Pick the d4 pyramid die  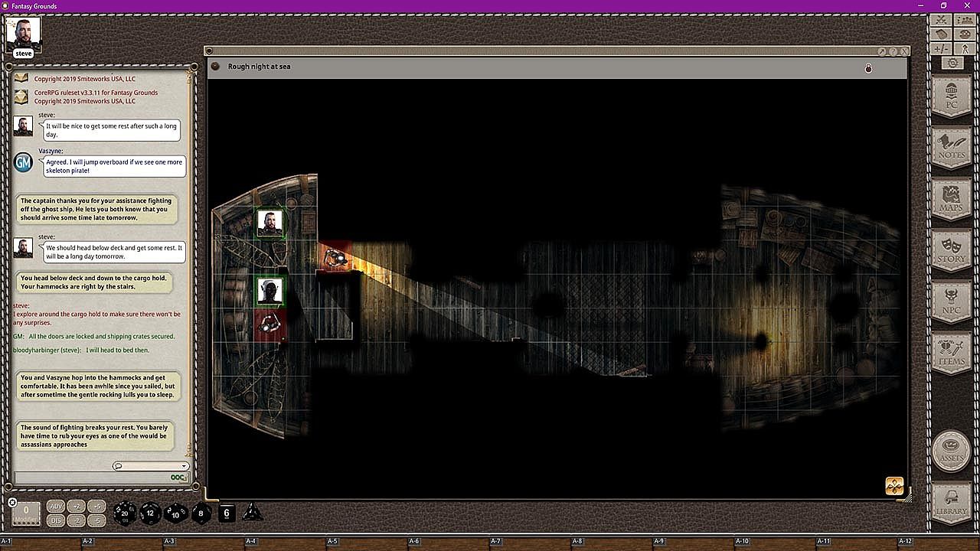pos(252,512)
